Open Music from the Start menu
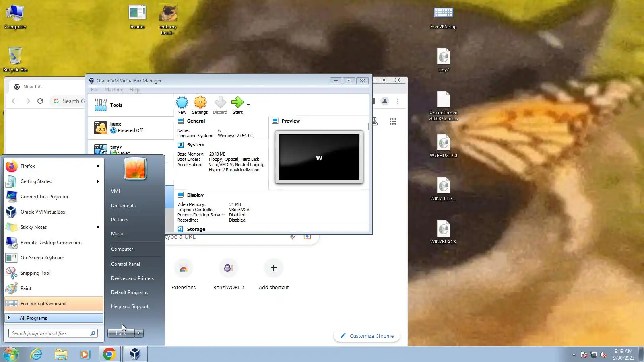Image resolution: width=644 pixels, height=362 pixels. [x=118, y=234]
